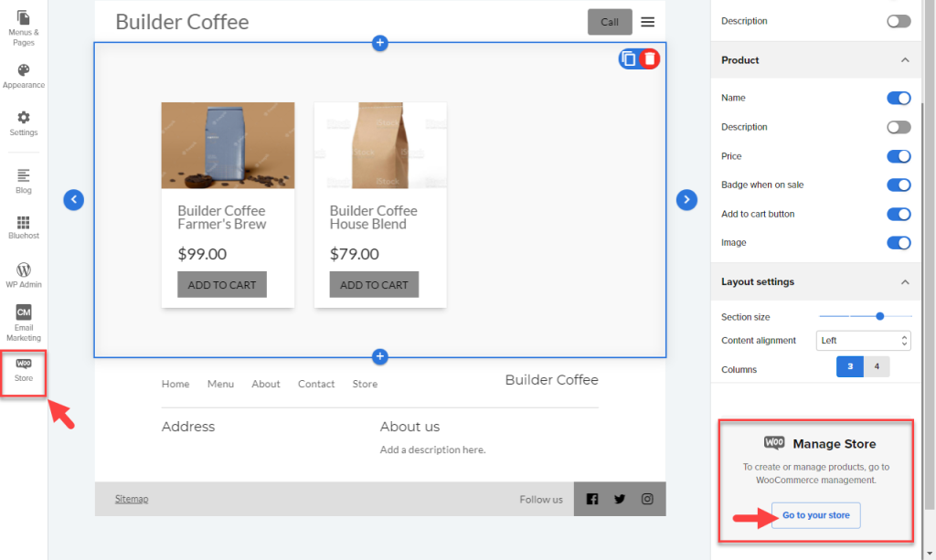Click About in the footer navigation
Viewport: 936px width, 560px height.
pos(266,384)
